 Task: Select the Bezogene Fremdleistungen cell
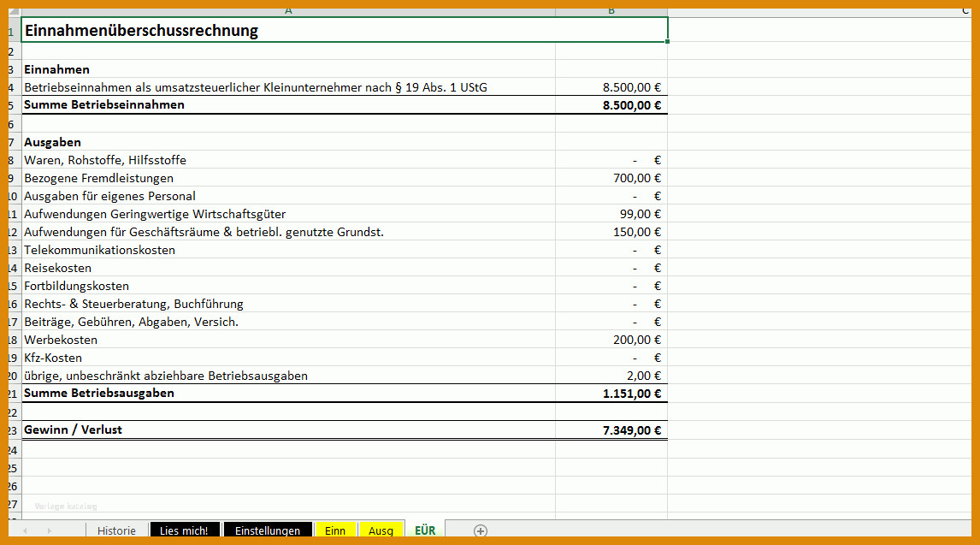point(288,178)
